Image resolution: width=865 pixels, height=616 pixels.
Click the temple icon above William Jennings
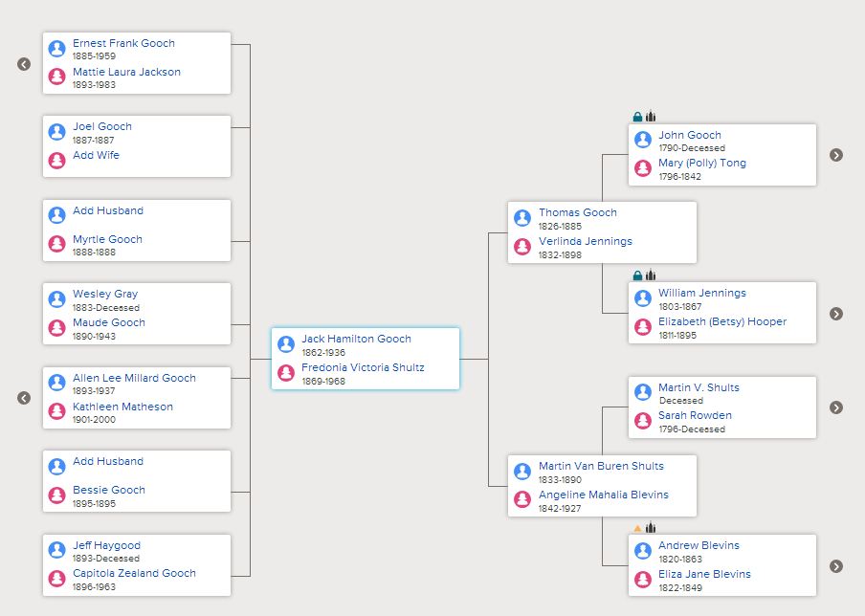pos(651,275)
